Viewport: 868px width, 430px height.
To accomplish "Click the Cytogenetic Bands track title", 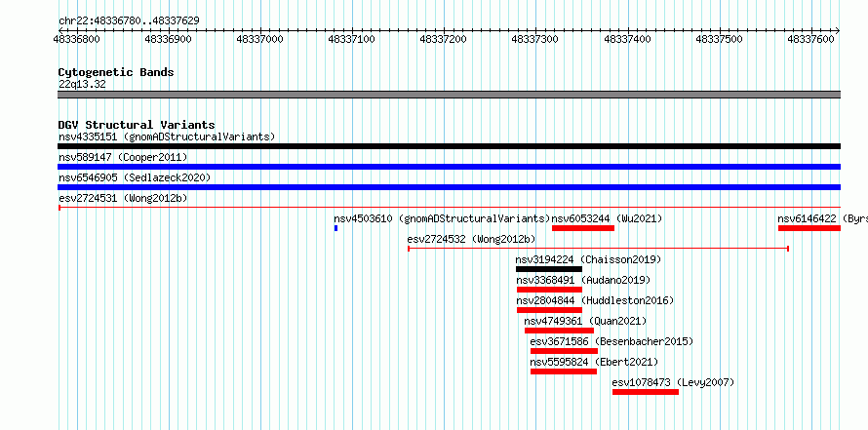I will click(x=116, y=72).
